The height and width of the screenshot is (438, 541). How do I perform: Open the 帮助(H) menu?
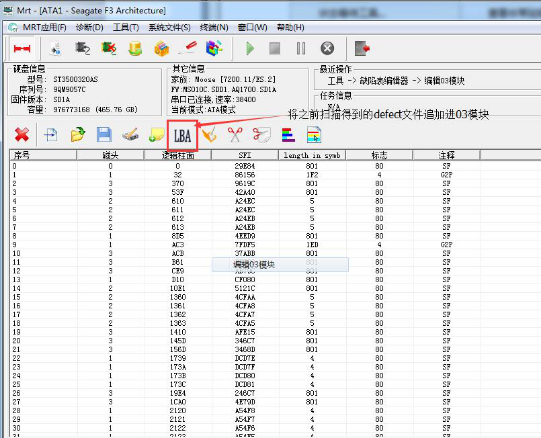[291, 27]
